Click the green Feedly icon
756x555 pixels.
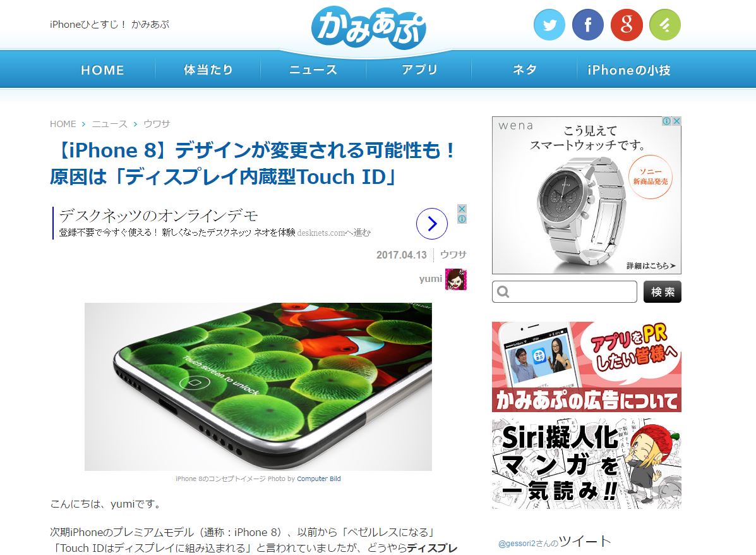click(665, 25)
